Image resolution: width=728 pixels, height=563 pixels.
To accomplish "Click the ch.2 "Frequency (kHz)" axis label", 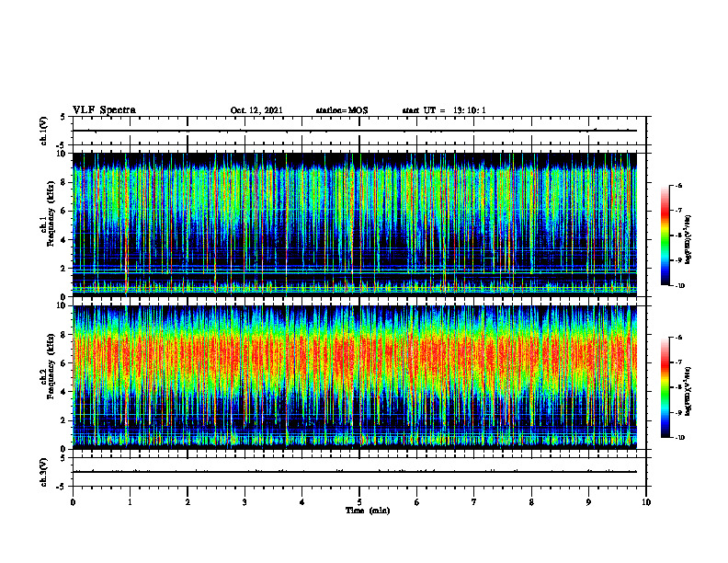I will (51, 366).
